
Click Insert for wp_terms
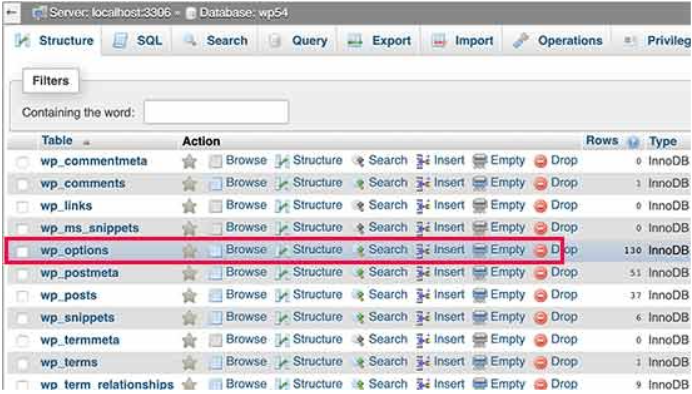[x=449, y=361]
